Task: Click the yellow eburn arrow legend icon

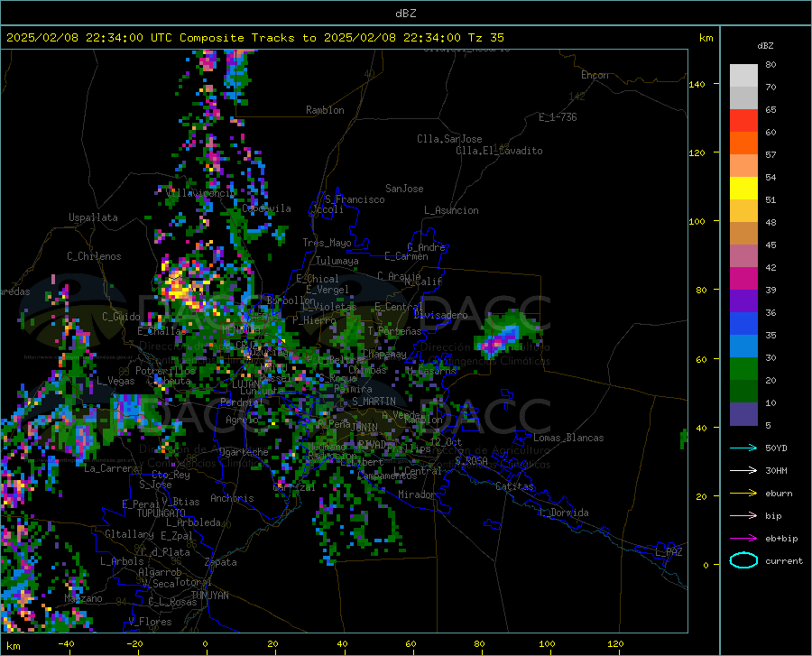Action: (743, 494)
